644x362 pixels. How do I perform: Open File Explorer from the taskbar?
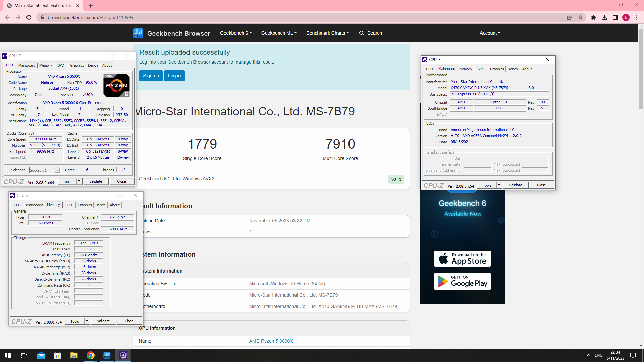[74, 355]
